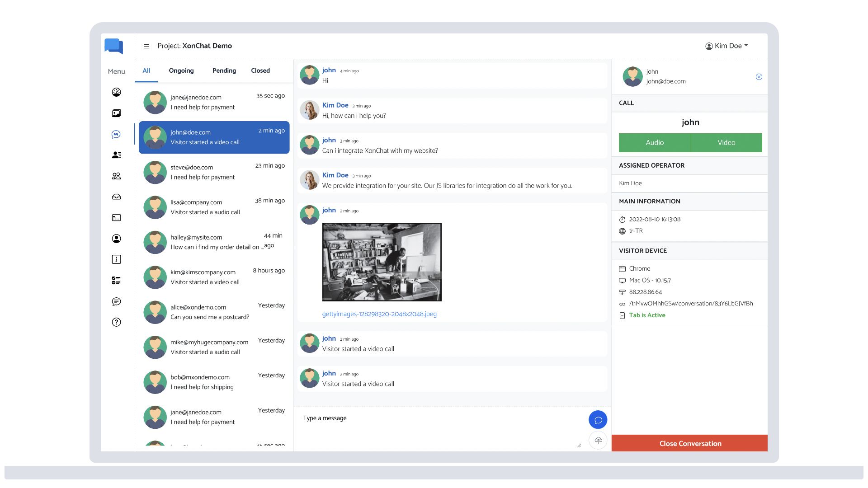The image size is (868, 488).
Task: Open the chat/conversations icon
Action: pyautogui.click(x=117, y=134)
